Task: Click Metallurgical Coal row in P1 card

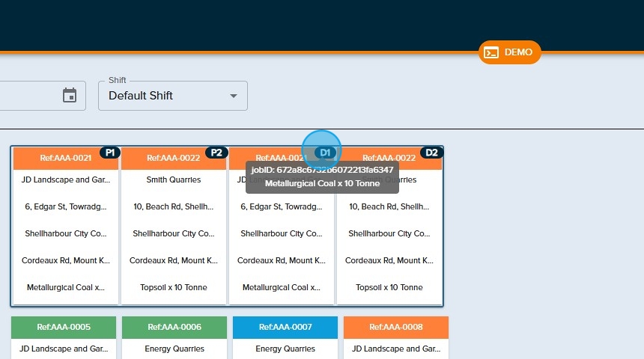Action: (x=66, y=287)
